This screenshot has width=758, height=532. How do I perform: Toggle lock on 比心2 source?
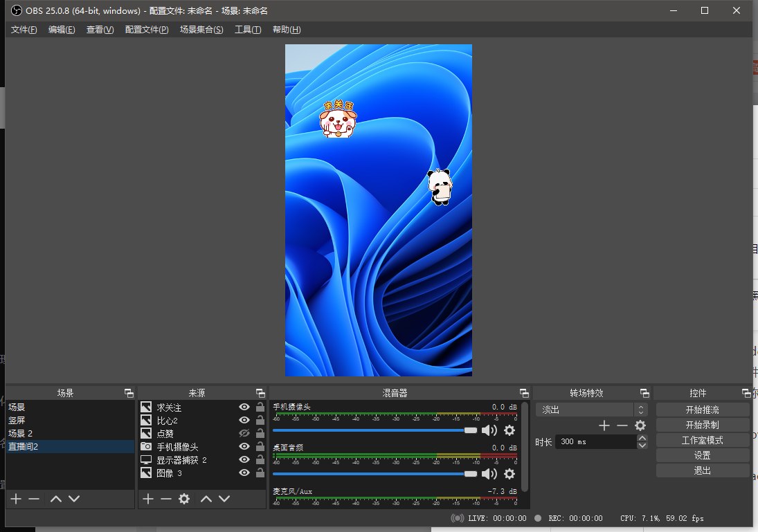pos(260,420)
